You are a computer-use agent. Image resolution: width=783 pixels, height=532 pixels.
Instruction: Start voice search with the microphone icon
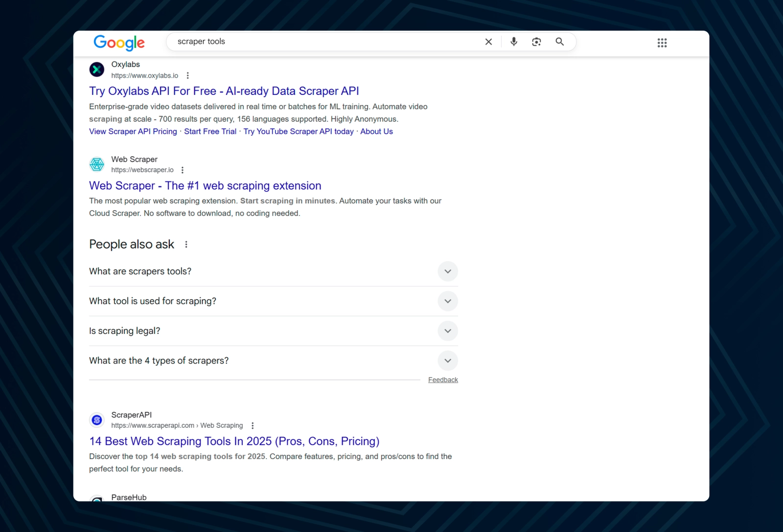click(x=514, y=42)
